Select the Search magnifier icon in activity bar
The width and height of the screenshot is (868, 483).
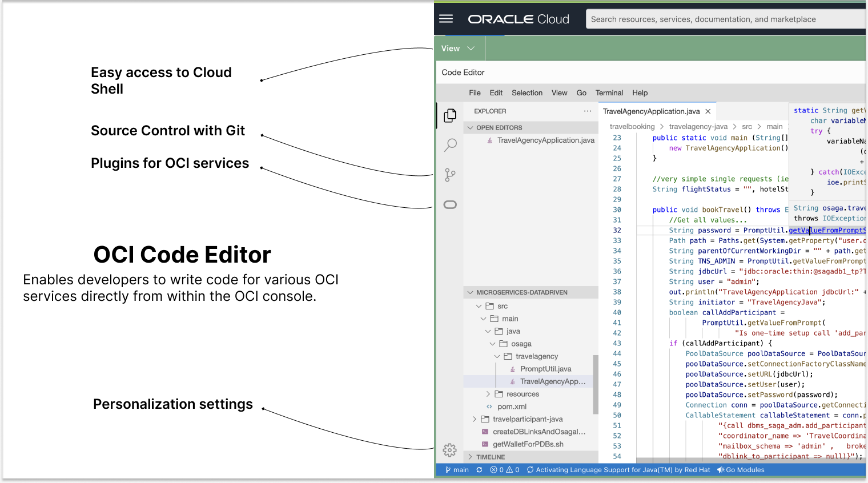pos(450,144)
